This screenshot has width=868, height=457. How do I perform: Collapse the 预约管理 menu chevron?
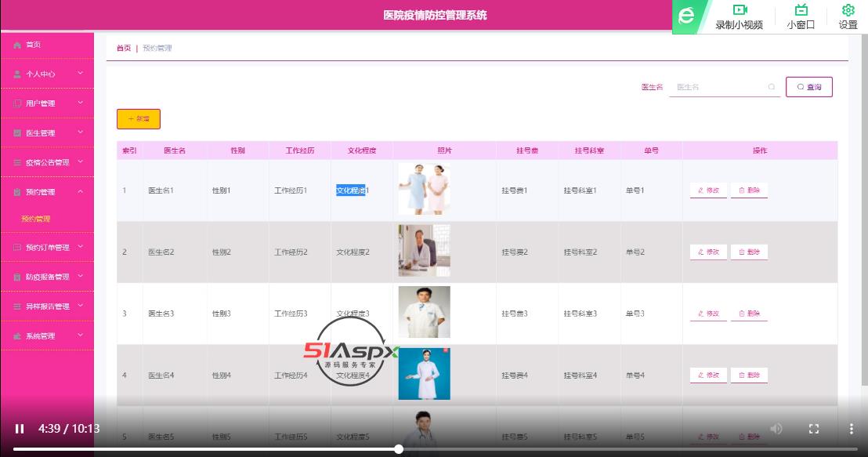click(x=80, y=191)
